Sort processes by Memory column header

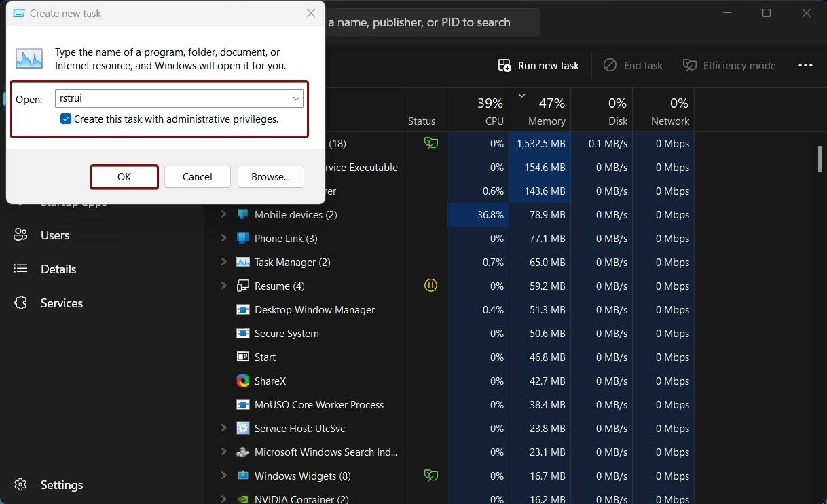point(543,110)
